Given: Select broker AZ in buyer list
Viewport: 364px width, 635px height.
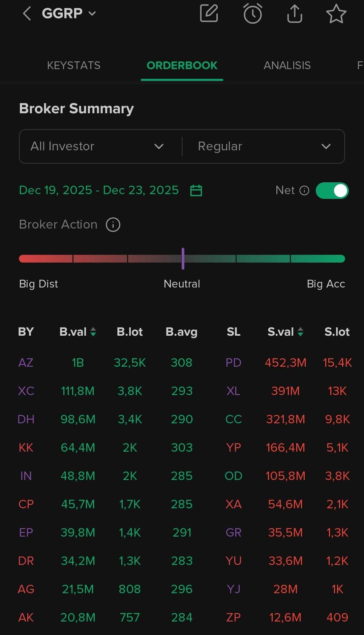Looking at the screenshot, I should 26,363.
